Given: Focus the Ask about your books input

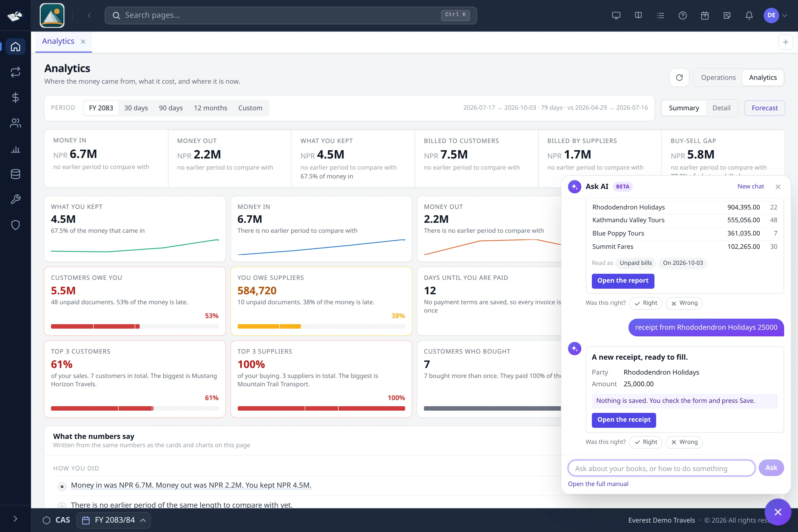Looking at the screenshot, I should [x=661, y=468].
